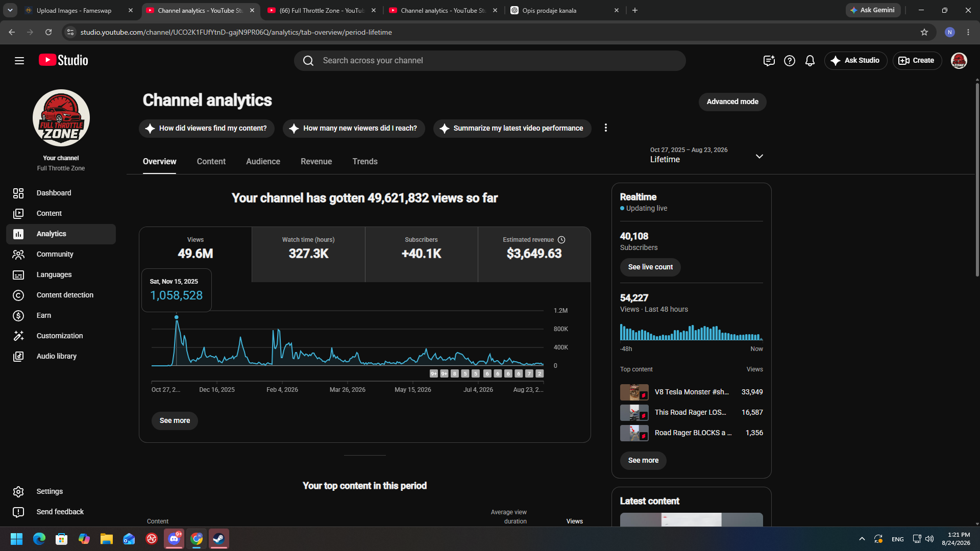980x551 pixels.
Task: Switch to the Content tab
Action: [211, 162]
